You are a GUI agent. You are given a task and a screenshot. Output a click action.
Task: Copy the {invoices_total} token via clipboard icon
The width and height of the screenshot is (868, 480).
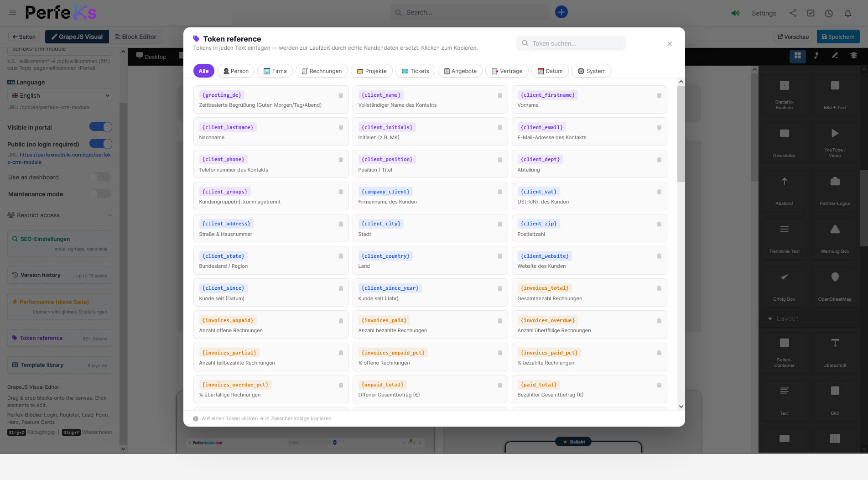[659, 288]
